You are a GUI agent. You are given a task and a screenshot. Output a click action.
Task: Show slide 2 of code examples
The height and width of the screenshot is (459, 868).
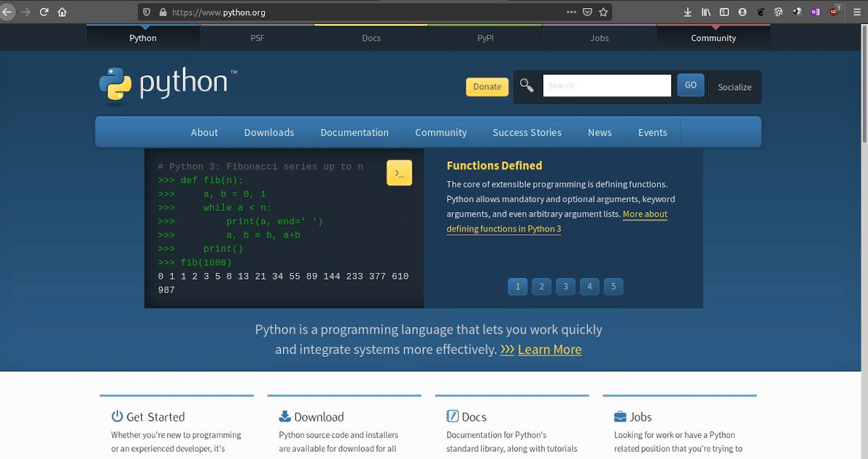(x=542, y=287)
